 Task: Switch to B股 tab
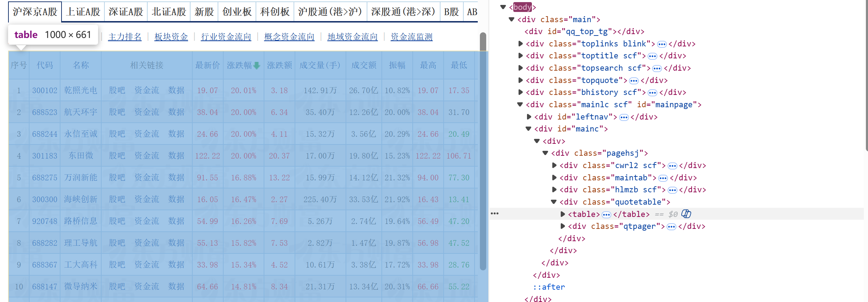451,12
